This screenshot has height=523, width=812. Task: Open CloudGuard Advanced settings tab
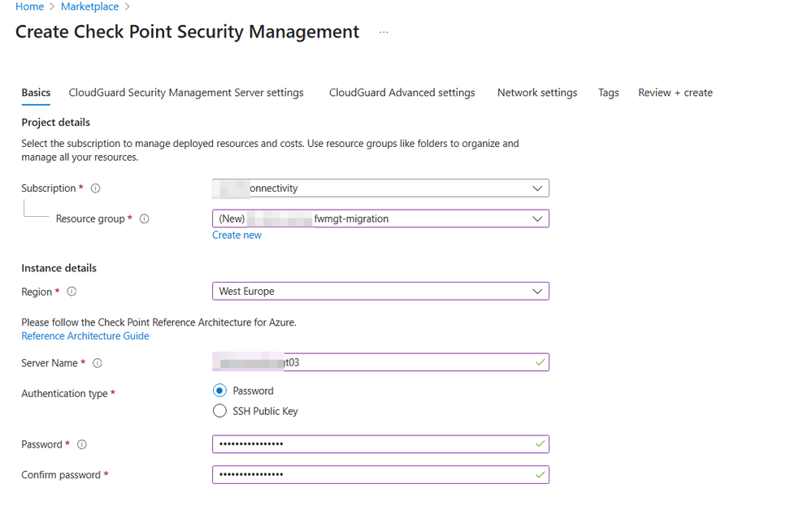tap(402, 93)
